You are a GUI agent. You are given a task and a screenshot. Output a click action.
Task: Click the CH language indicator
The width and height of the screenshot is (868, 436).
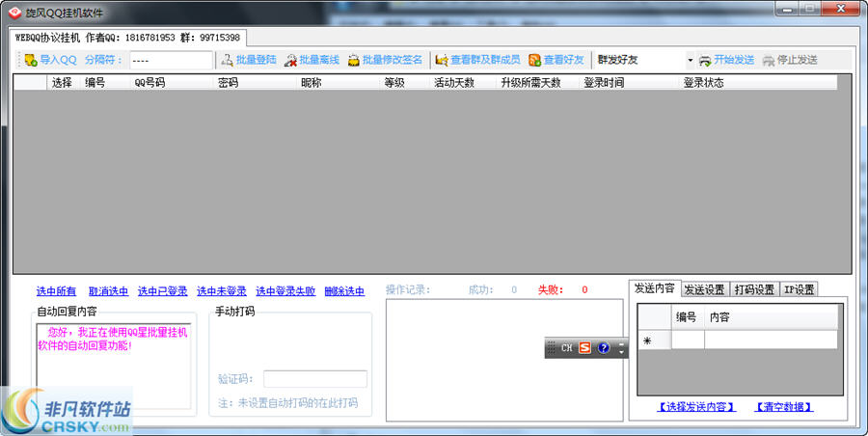567,348
